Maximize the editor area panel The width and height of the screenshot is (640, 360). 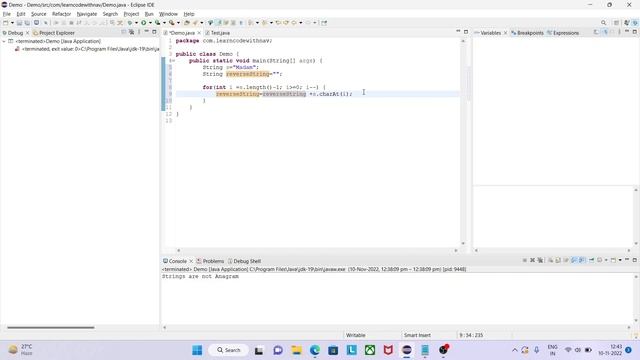pyautogui.click(x=466, y=32)
